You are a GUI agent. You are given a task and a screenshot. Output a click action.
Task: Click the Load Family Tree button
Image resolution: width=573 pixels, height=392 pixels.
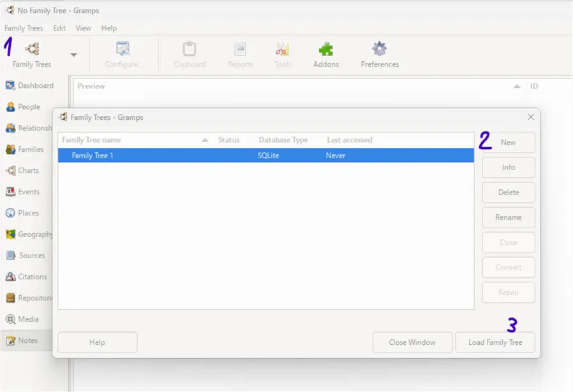495,342
